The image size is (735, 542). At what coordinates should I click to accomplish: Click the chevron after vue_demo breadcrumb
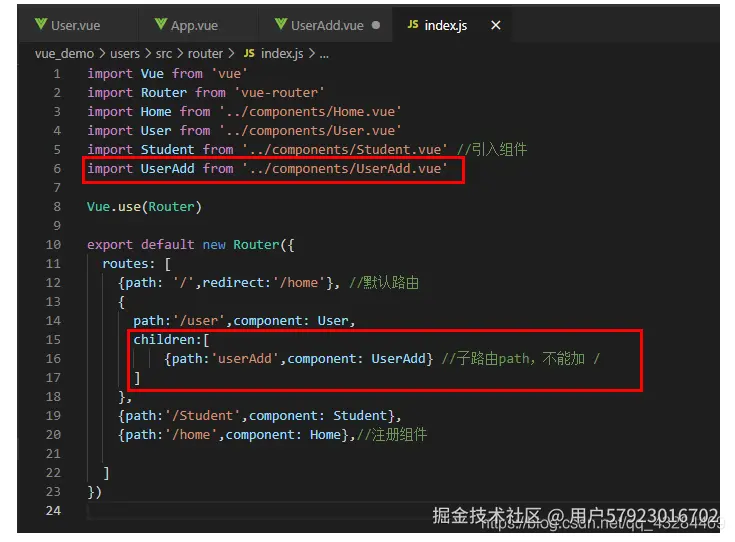pos(102,54)
